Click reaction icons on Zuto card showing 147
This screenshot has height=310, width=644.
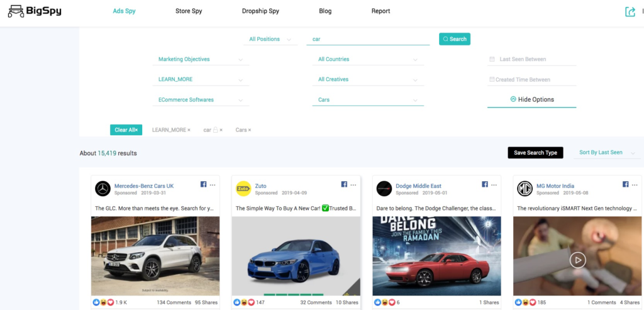(244, 302)
